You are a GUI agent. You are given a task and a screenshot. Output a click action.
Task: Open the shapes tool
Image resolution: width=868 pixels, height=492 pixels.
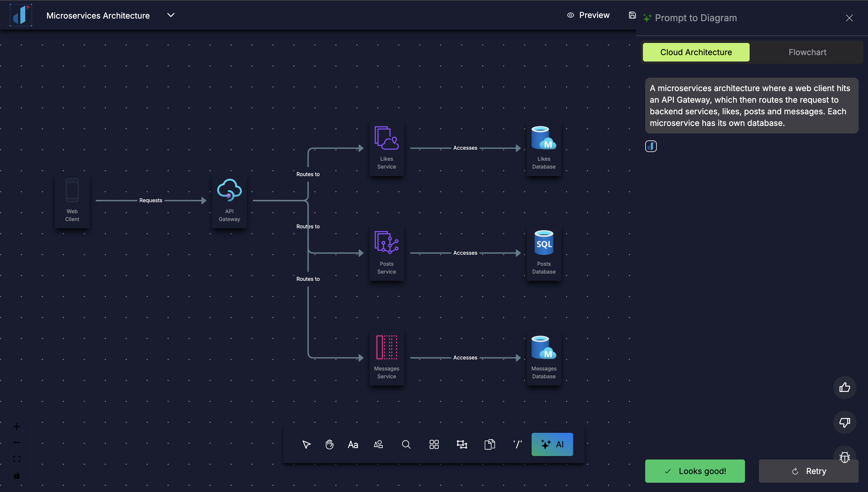[x=378, y=444]
